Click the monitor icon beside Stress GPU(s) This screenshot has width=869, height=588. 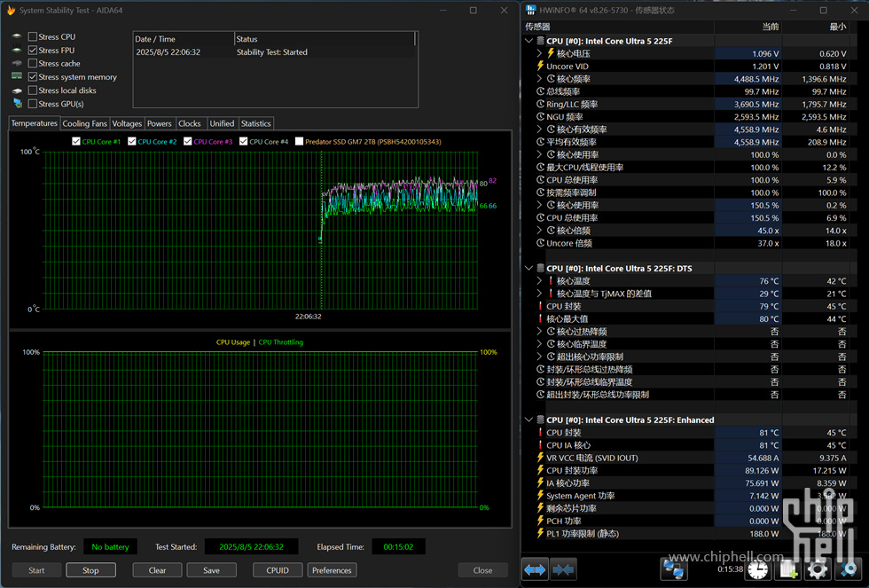tap(17, 104)
